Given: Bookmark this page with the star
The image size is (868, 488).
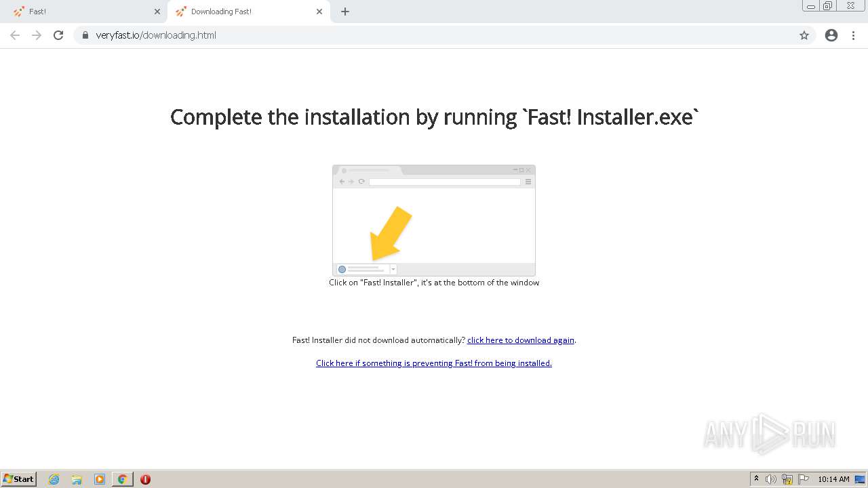Looking at the screenshot, I should point(804,35).
